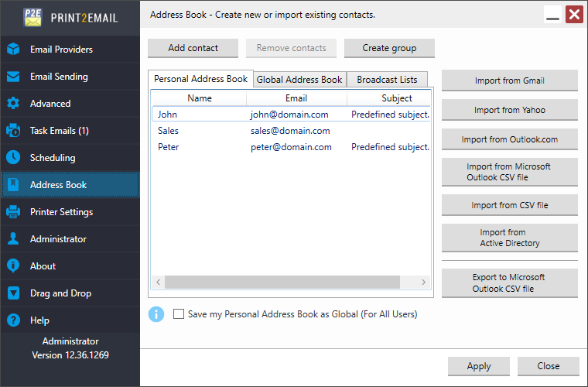Click the horizontal scrollbar right arrow

[x=423, y=282]
